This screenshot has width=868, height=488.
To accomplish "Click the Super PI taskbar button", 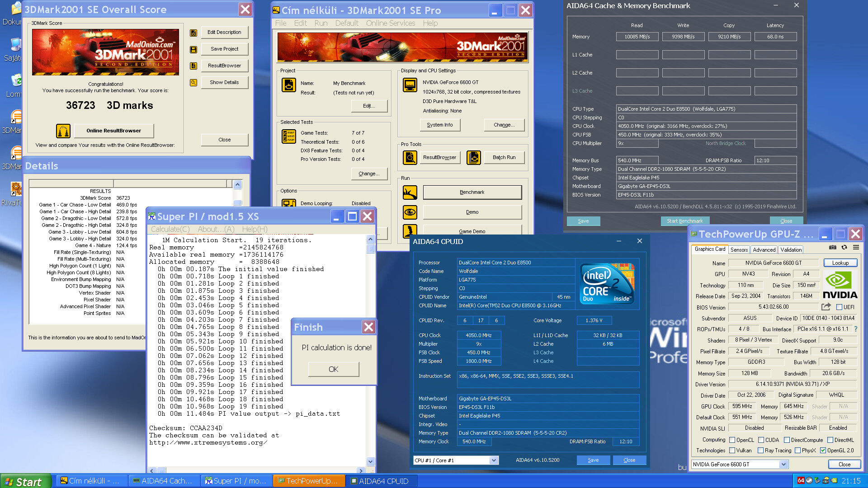I will [x=236, y=481].
